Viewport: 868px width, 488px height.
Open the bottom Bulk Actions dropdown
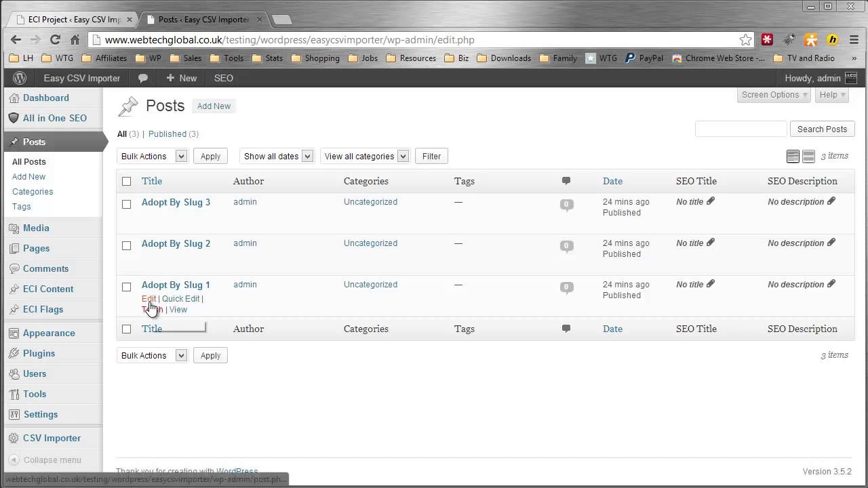pos(152,356)
